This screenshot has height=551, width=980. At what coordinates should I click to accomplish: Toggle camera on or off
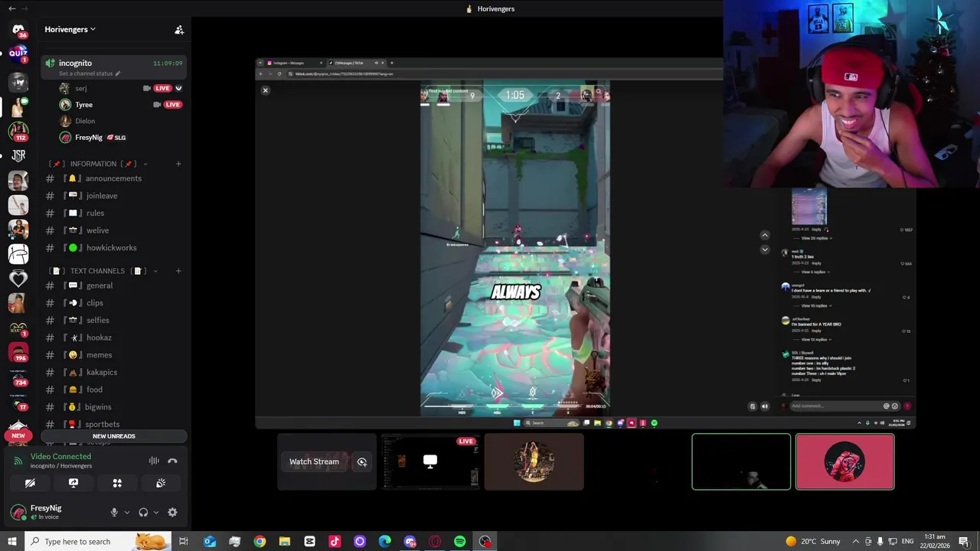(30, 483)
